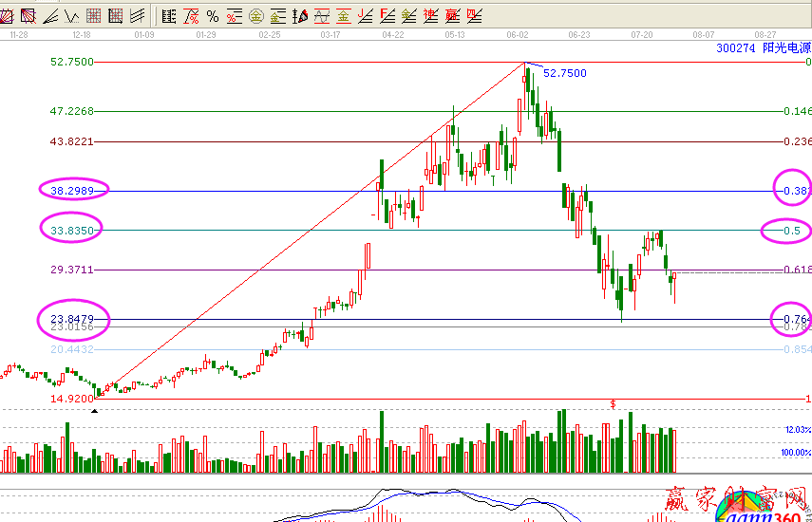Select the gold 金 circle icon
This screenshot has width=812, height=522.
click(x=255, y=15)
